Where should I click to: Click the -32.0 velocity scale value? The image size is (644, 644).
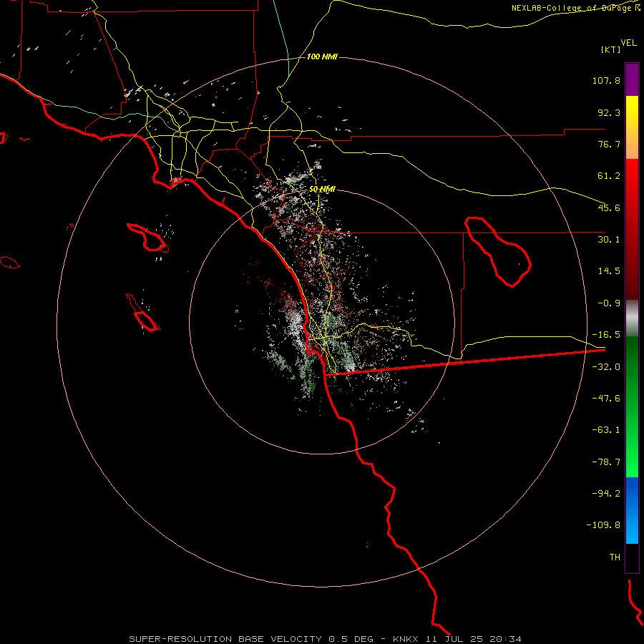(606, 367)
